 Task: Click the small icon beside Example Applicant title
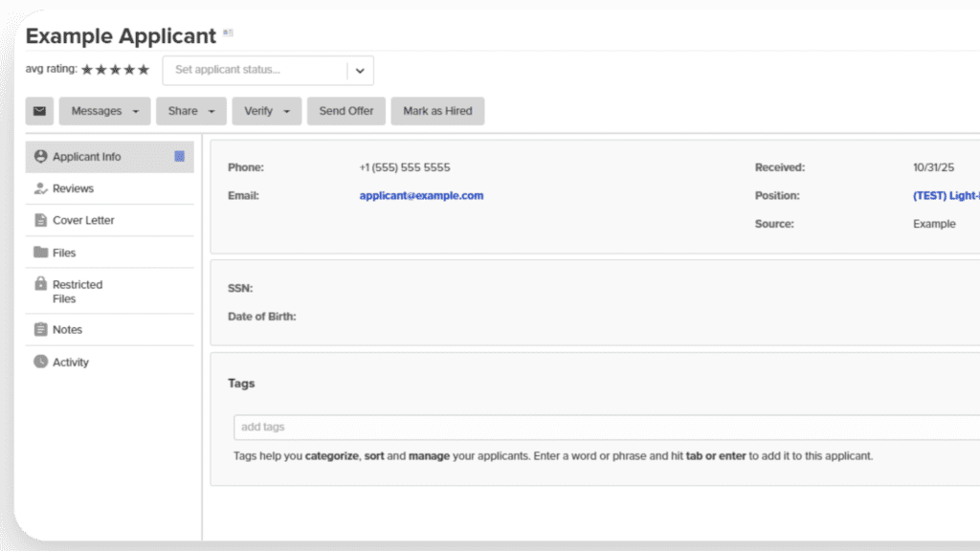coord(228,33)
